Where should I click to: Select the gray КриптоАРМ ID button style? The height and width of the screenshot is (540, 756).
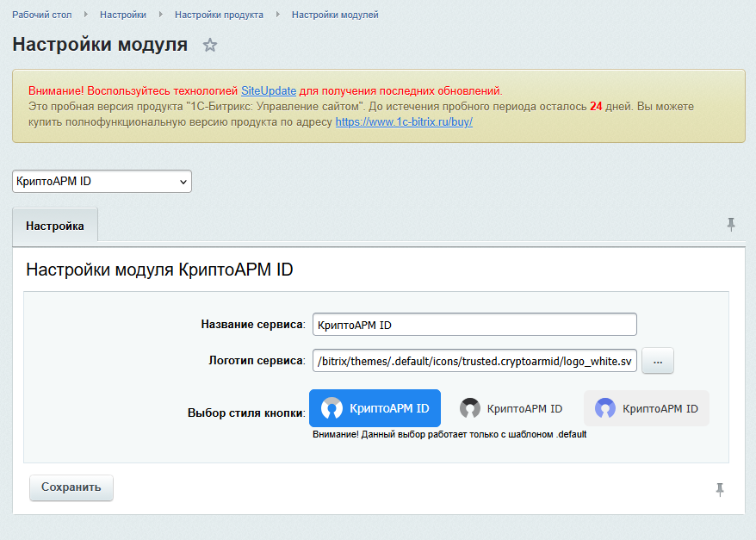click(647, 408)
